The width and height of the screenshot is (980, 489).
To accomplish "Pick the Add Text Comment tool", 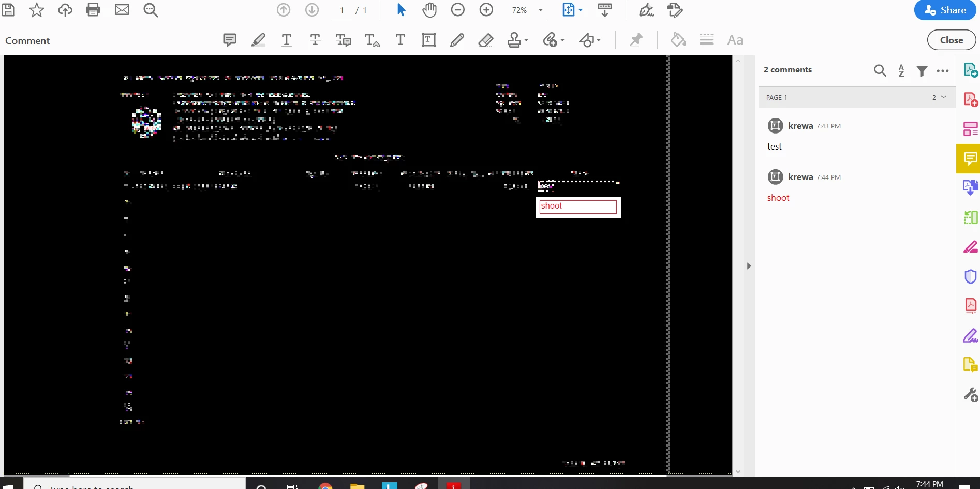I will coord(400,40).
